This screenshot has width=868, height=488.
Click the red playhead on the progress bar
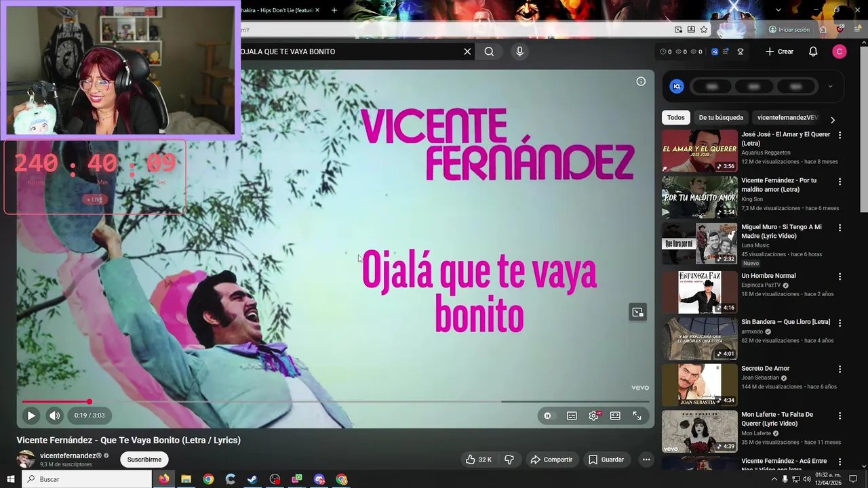89,402
